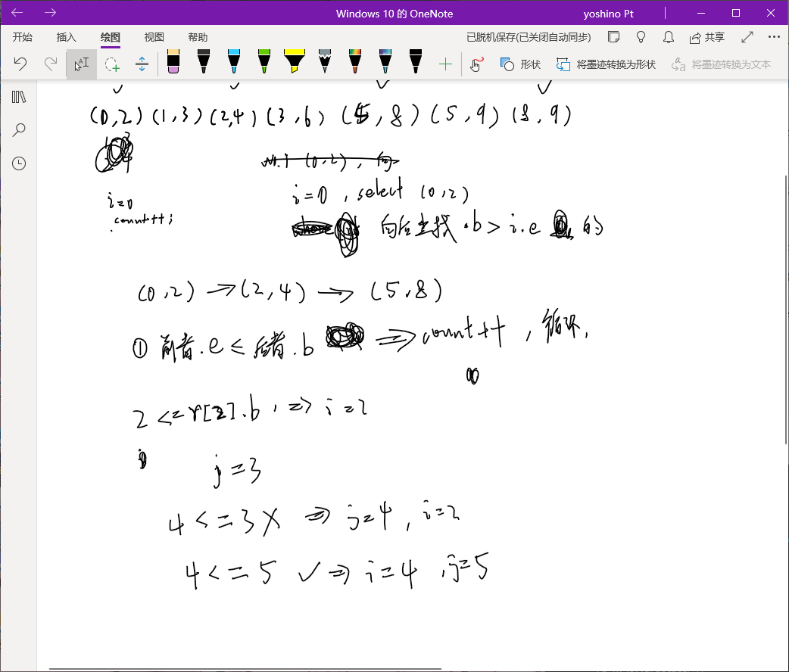The height and width of the screenshot is (672, 789).
Task: Choose the yellow Highlighter tool
Action: (x=294, y=64)
